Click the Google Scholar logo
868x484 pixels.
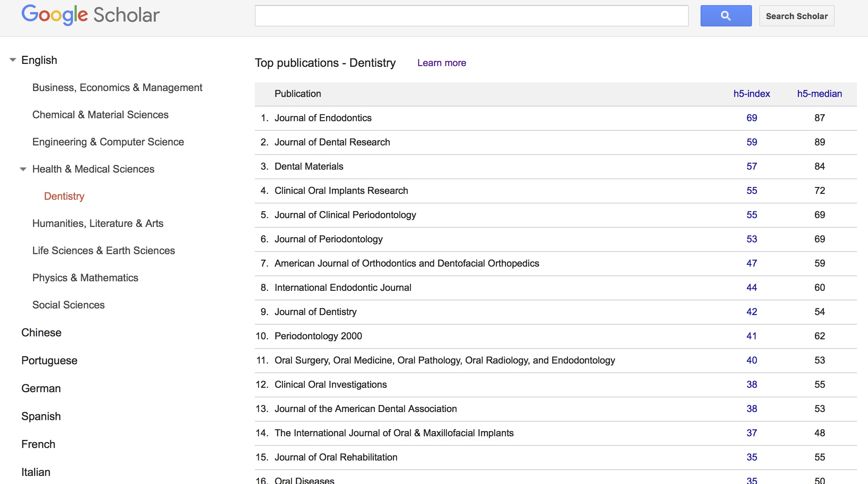[90, 15]
